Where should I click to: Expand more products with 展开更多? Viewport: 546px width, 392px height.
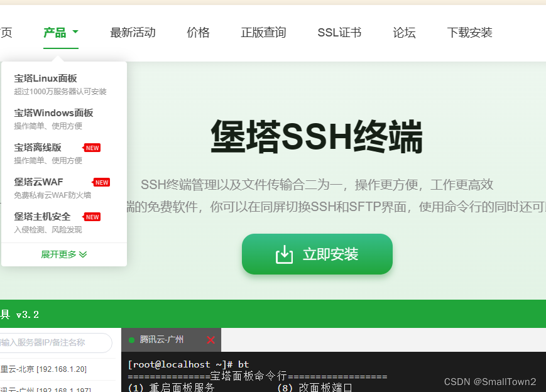[63, 254]
